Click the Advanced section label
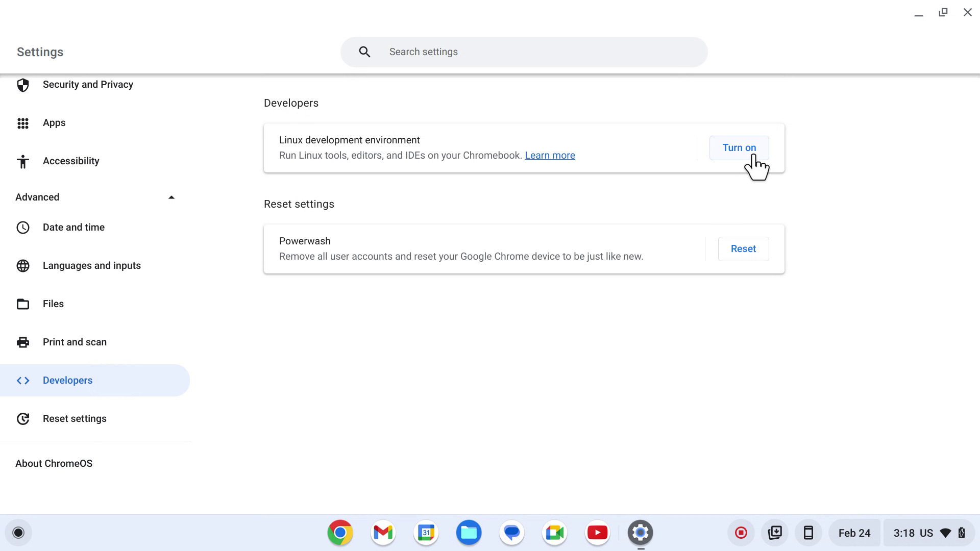The width and height of the screenshot is (980, 551). (37, 197)
